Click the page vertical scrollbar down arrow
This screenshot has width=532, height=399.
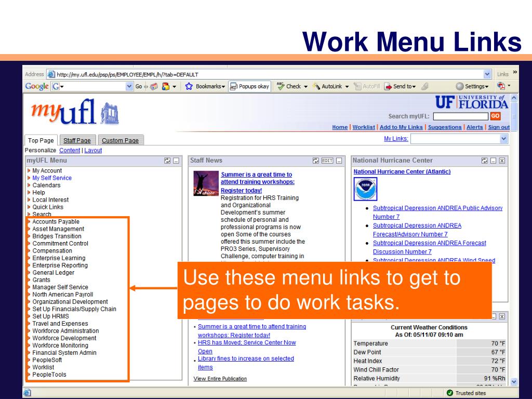514,382
